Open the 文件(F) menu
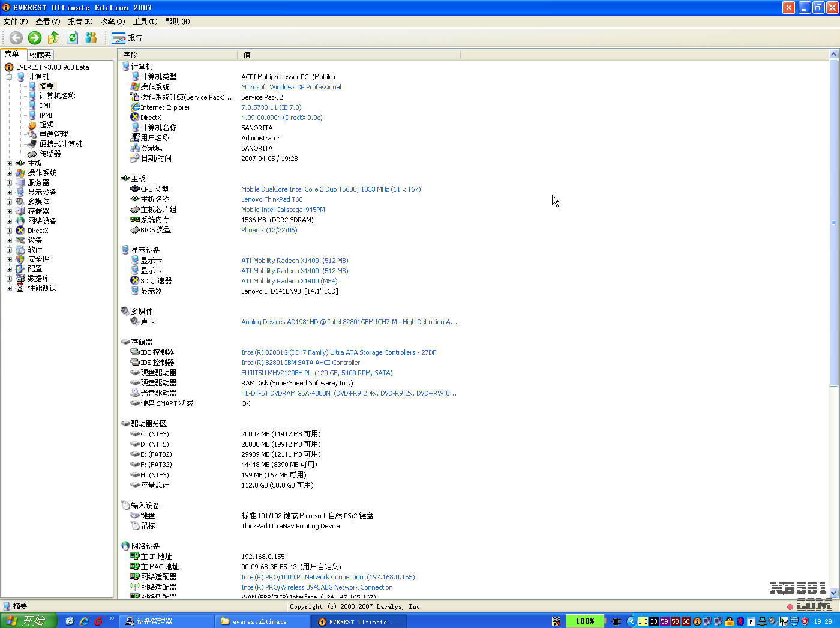This screenshot has height=628, width=840. point(15,22)
